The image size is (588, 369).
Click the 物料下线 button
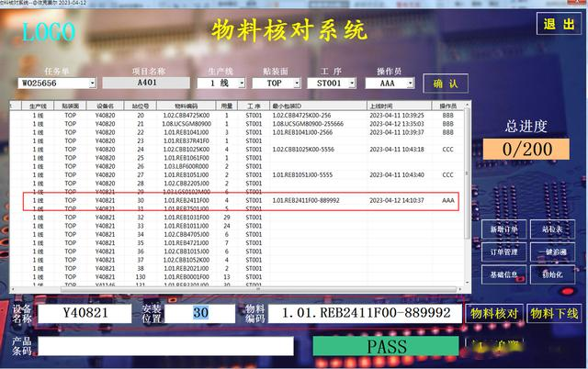(x=554, y=313)
